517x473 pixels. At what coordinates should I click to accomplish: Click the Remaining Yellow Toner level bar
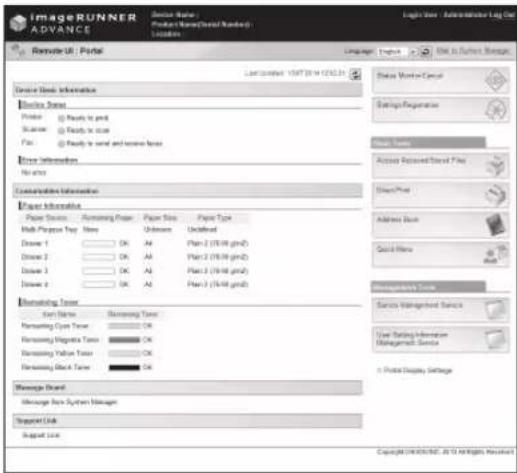point(124,353)
